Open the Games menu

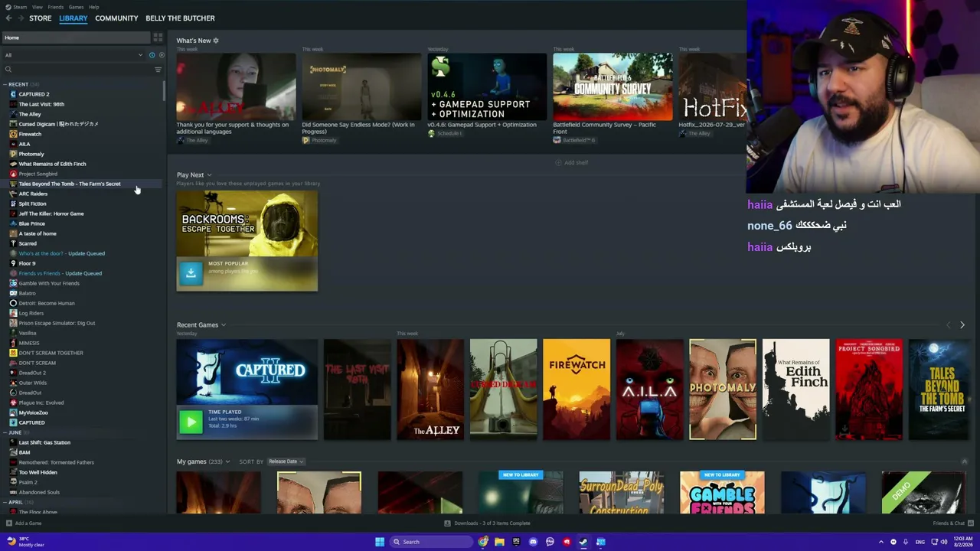pyautogui.click(x=76, y=7)
